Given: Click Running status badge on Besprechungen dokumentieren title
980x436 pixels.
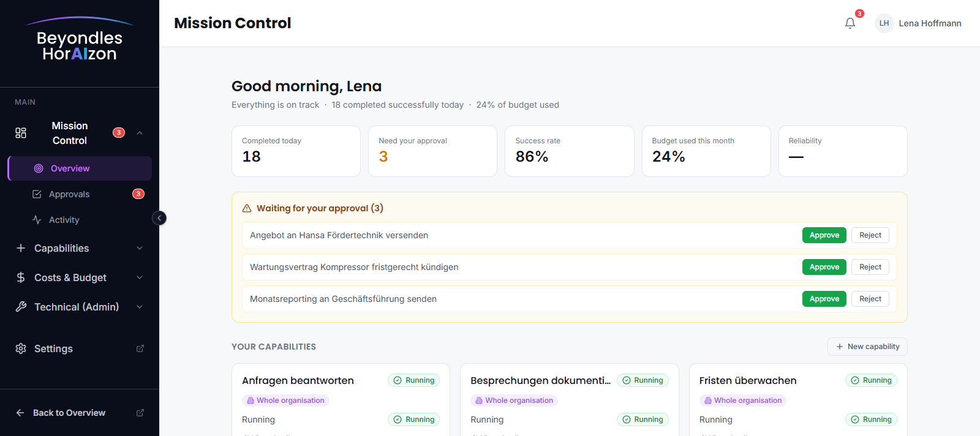Looking at the screenshot, I should (x=643, y=380).
